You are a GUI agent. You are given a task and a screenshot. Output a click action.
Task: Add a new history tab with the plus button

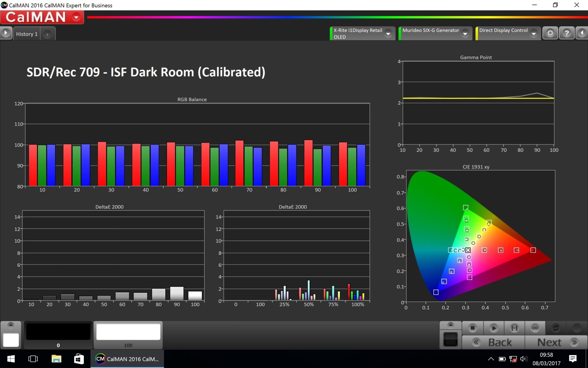click(47, 35)
